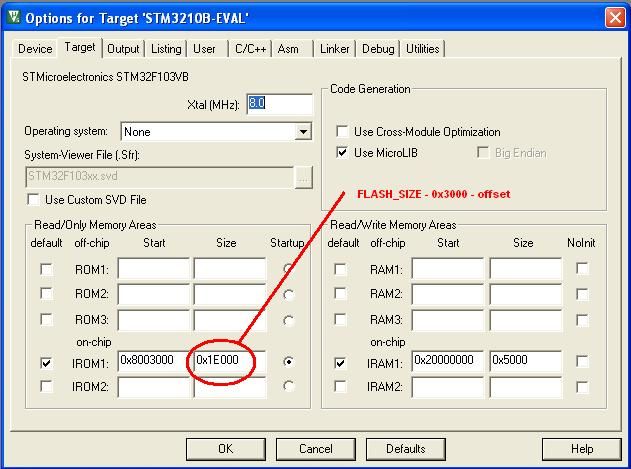Tick the IRAM2 default checkbox
Screen dimensions: 631x469
[340, 386]
